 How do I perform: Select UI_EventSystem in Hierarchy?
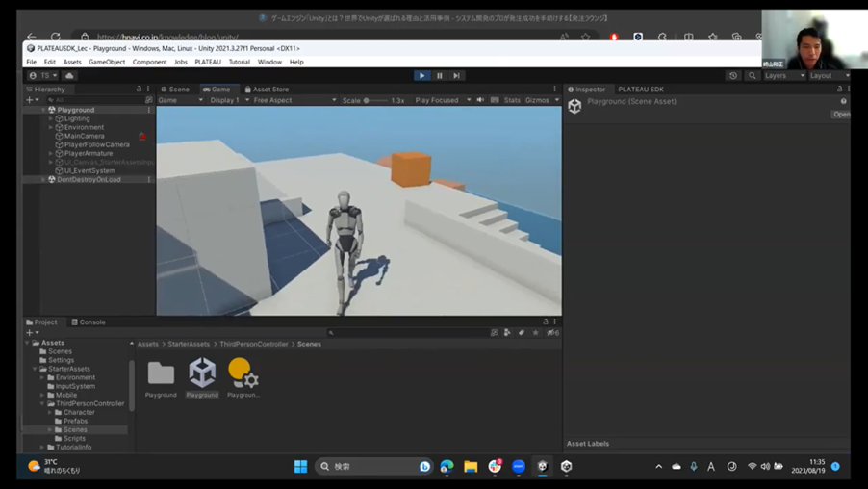(x=89, y=171)
